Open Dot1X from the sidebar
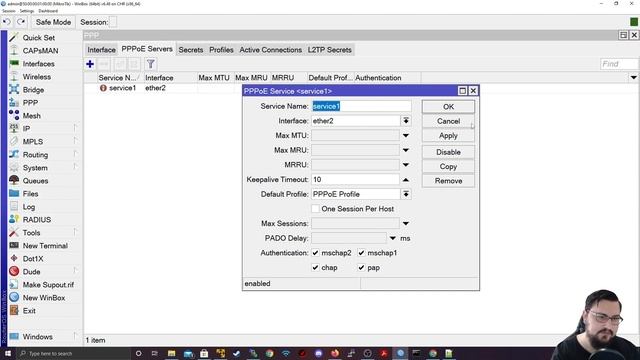640x360 pixels. (x=33, y=259)
